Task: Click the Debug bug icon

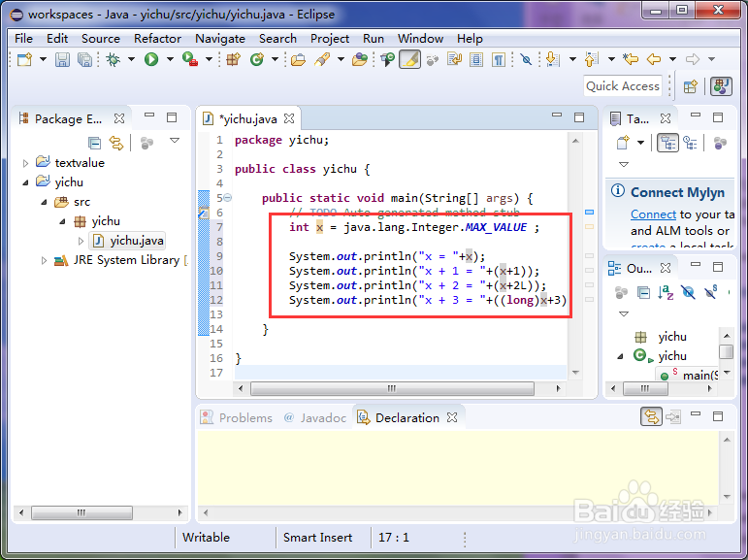Action: point(114,59)
